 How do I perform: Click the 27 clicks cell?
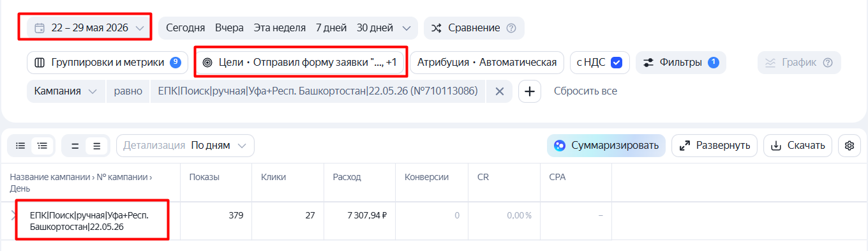click(310, 215)
